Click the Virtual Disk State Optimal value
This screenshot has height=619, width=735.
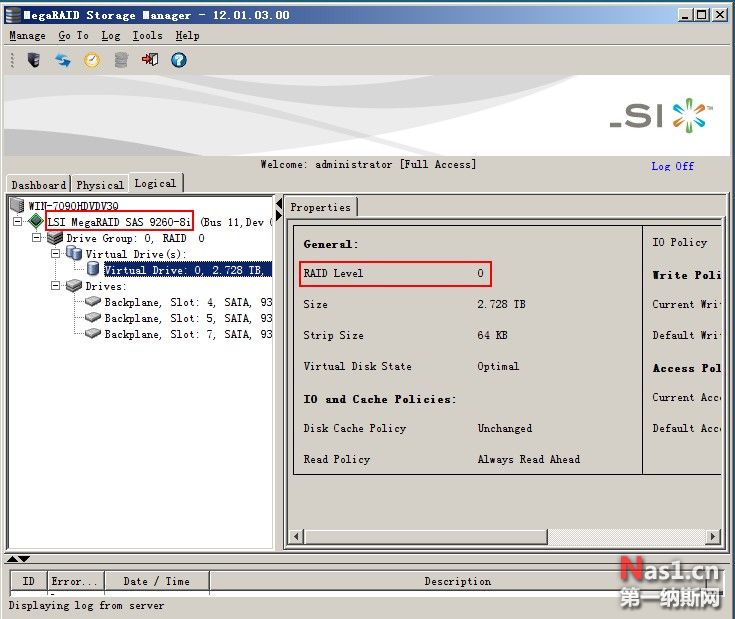pos(498,366)
